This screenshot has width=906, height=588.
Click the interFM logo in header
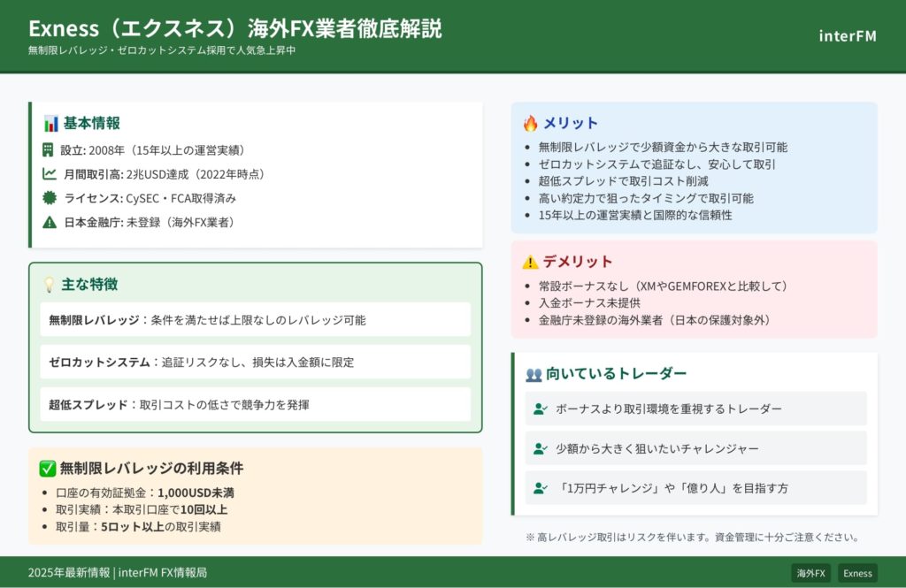coord(848,36)
